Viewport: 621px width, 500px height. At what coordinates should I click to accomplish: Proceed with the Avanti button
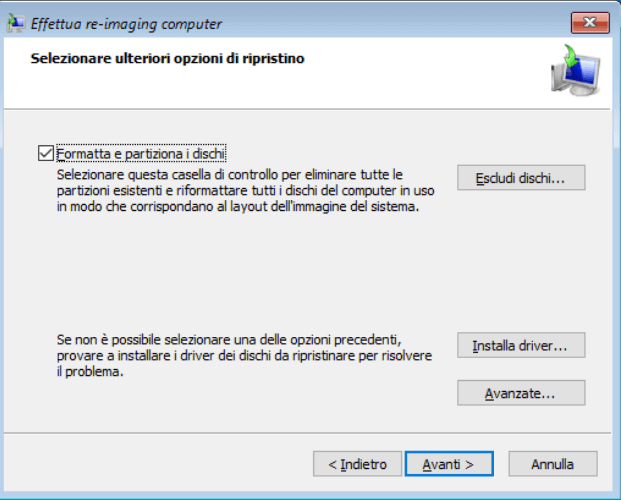pyautogui.click(x=455, y=464)
